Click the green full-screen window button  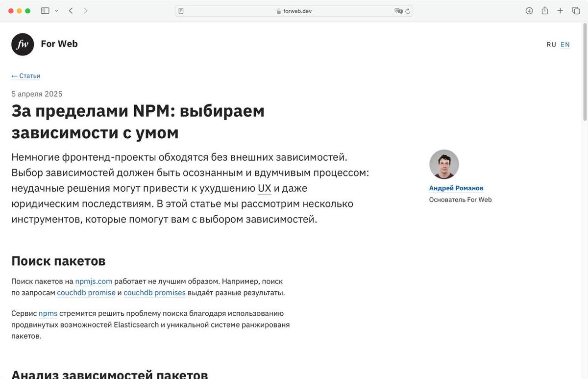pos(28,11)
